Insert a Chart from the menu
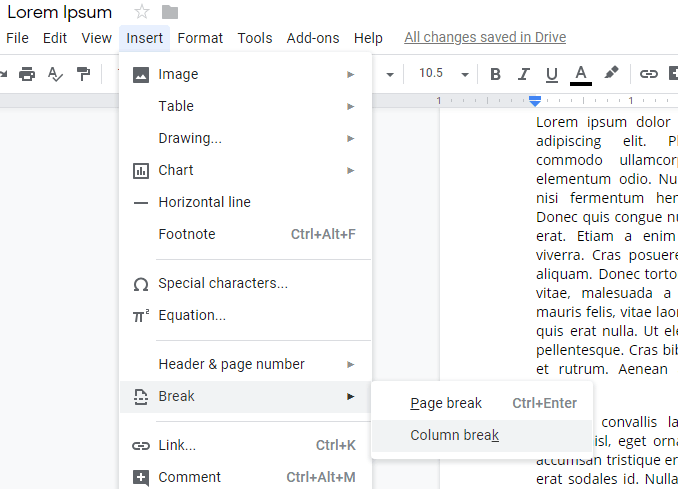The height and width of the screenshot is (489, 678). 176,170
